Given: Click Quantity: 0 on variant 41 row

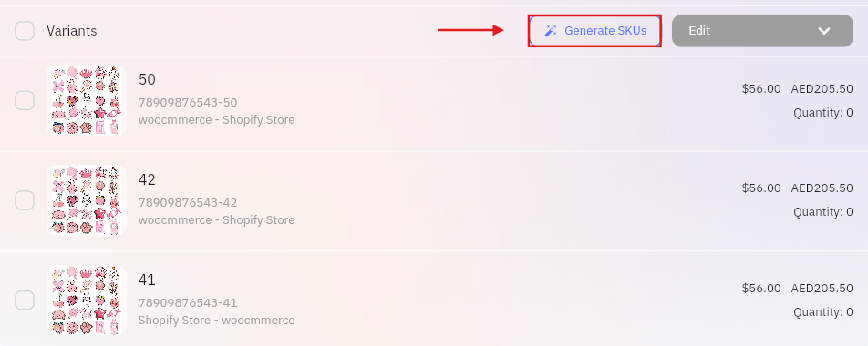Looking at the screenshot, I should (x=823, y=312).
